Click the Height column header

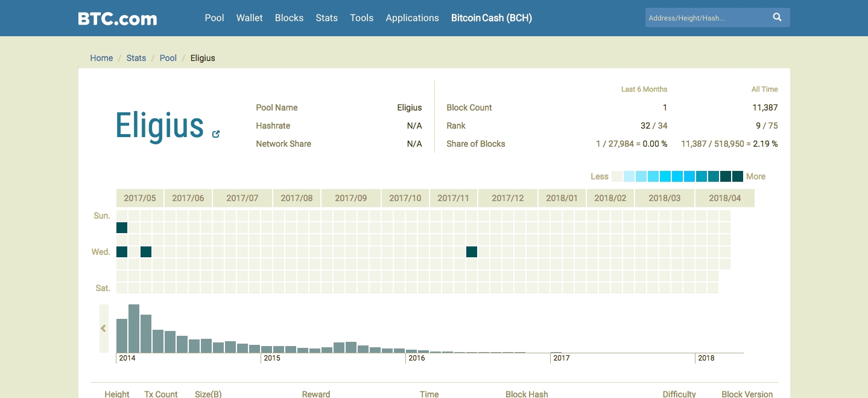tap(117, 394)
